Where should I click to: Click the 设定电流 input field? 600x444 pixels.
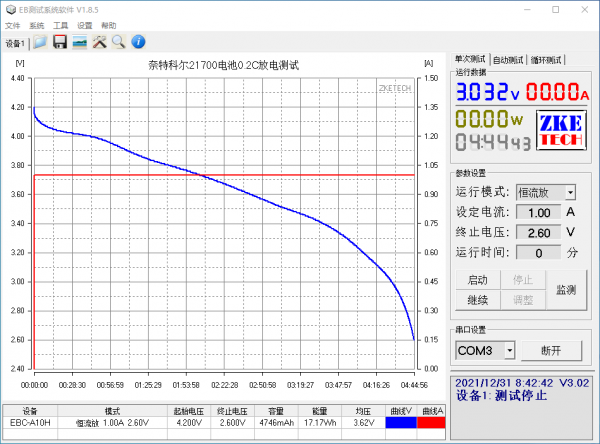538,212
